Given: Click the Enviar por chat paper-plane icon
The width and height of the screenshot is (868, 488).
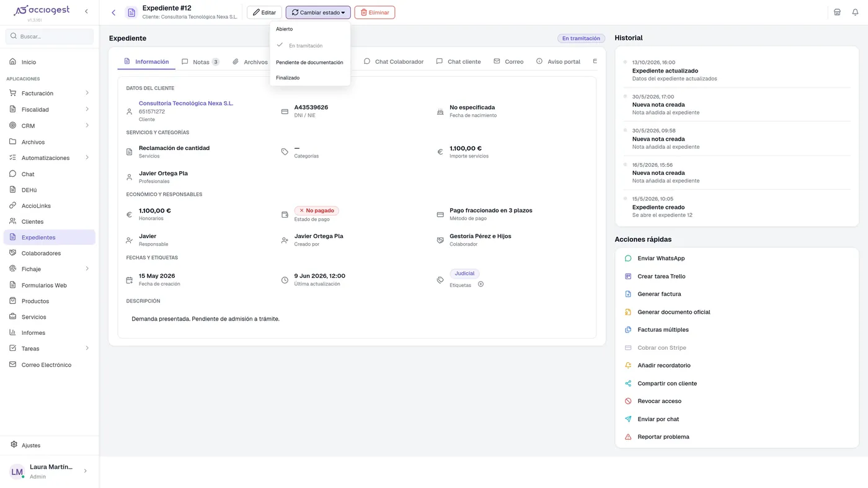Looking at the screenshot, I should (628, 419).
